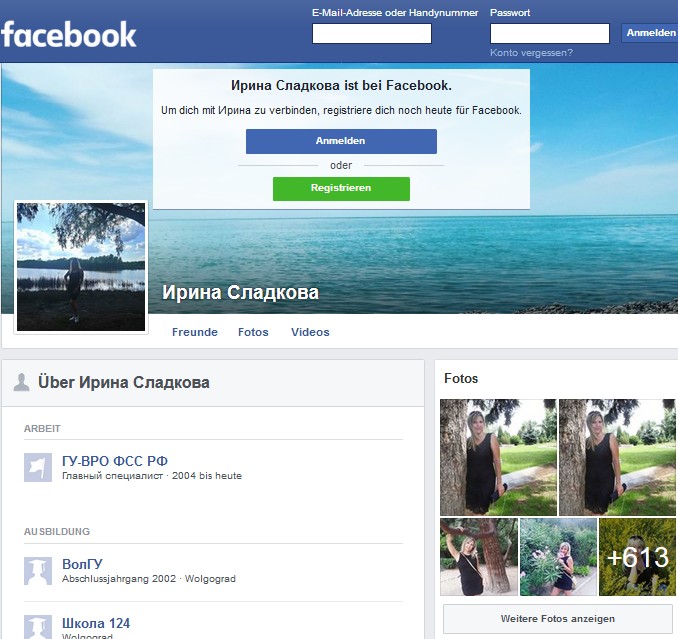Open the ГУ-ВРО ФСС РФ workplace link
The image size is (678, 639).
(x=115, y=461)
